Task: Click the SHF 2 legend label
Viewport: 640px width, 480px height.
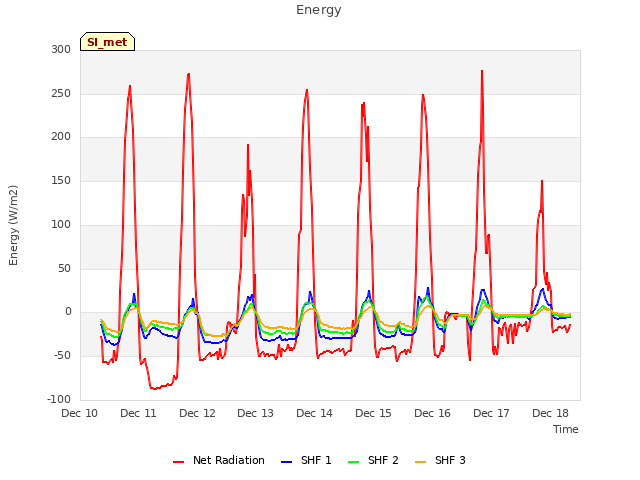Action: tap(383, 460)
